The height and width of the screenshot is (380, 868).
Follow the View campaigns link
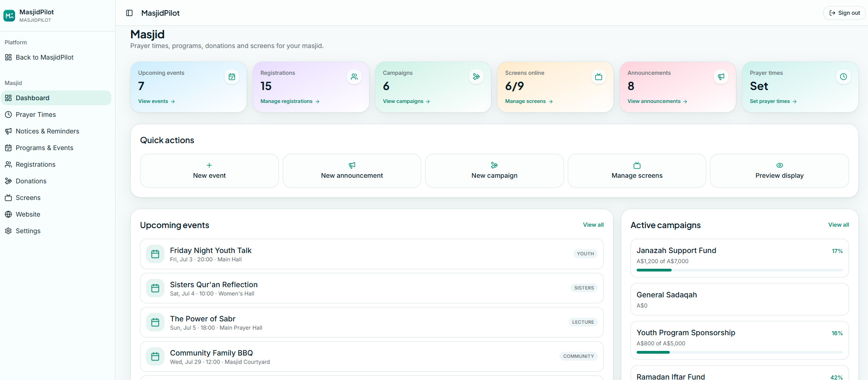click(x=407, y=101)
